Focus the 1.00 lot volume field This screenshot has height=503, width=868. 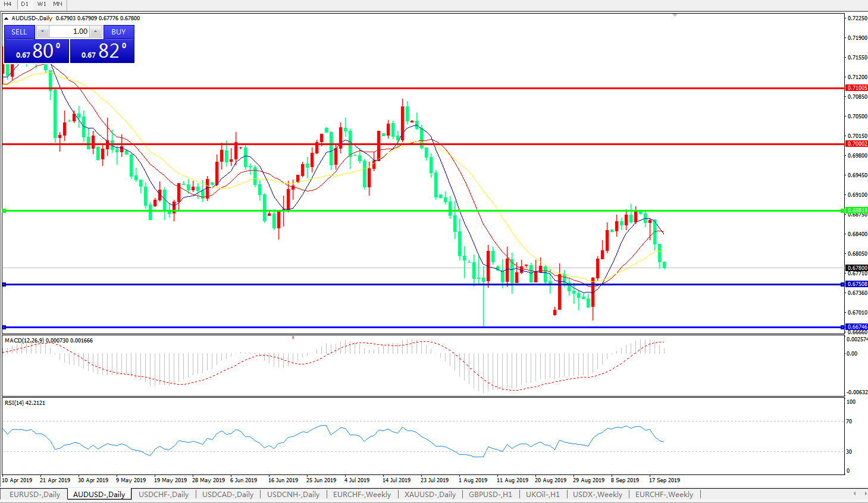click(x=70, y=32)
